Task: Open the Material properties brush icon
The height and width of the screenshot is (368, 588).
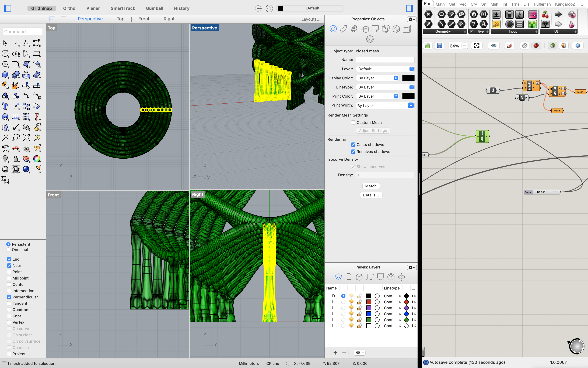Action: pos(344,29)
